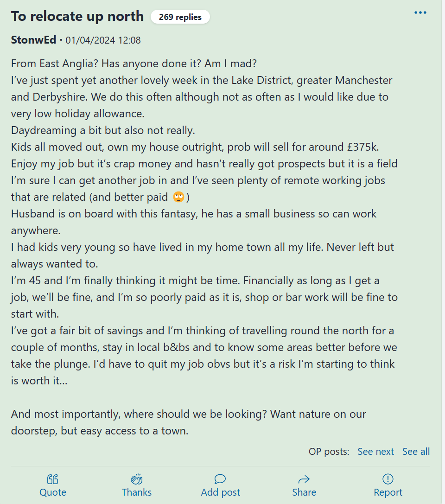Click the OP posts: label
445x504 pixels.
329,452
